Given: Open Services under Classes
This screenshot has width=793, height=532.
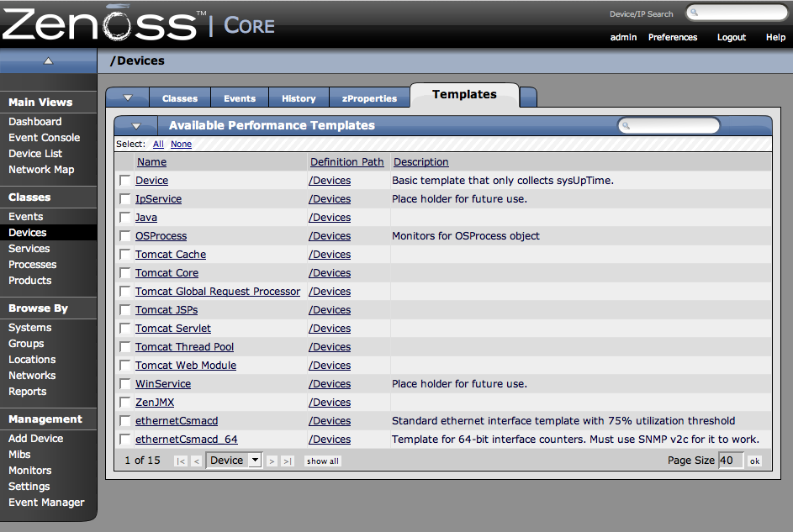Looking at the screenshot, I should click(x=29, y=249).
